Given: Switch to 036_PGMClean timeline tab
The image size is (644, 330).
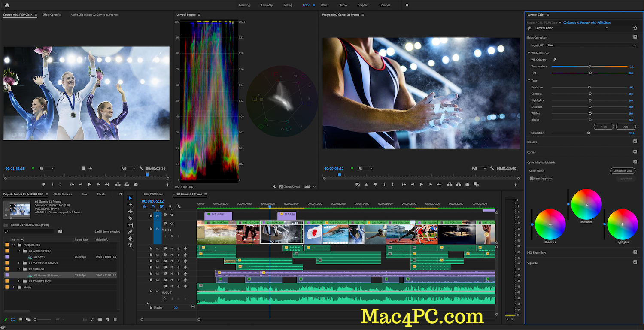Looking at the screenshot, I should pyautogui.click(x=153, y=194).
